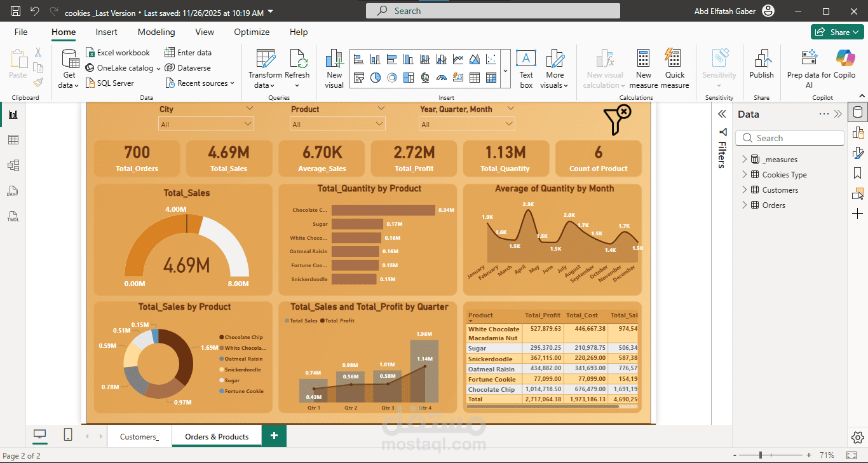868x463 pixels.
Task: Add a new report page with plus button
Action: pyautogui.click(x=274, y=436)
